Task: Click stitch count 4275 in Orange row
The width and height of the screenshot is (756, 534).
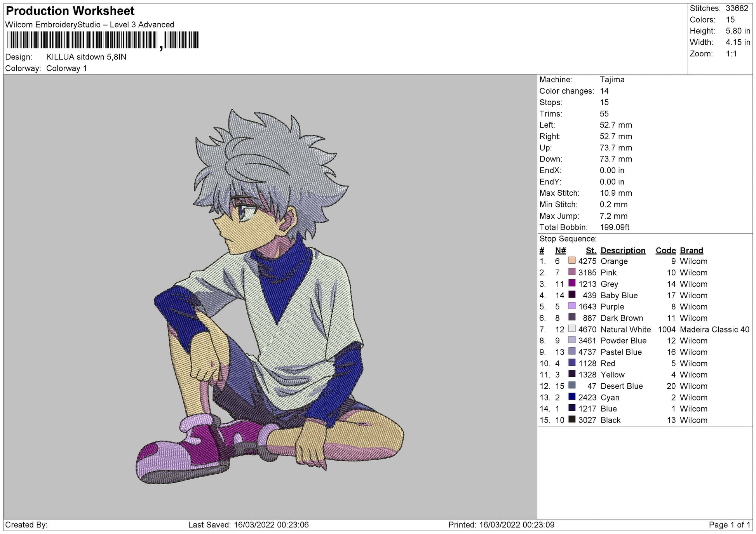Action: click(x=587, y=261)
